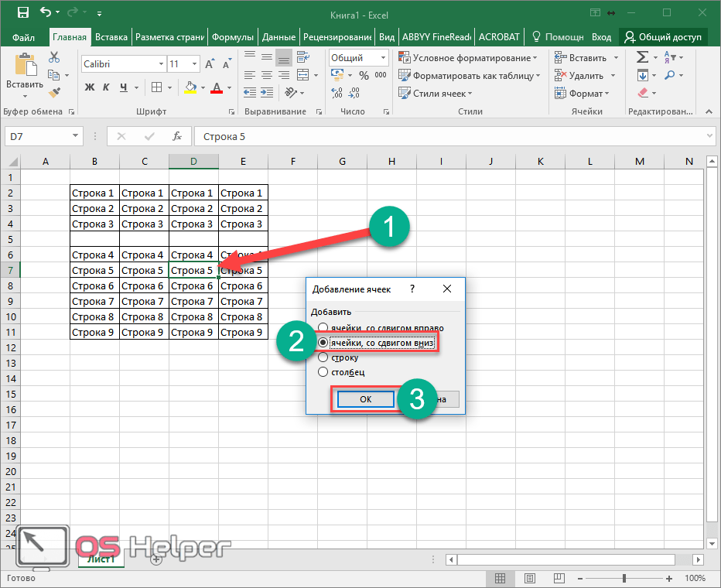This screenshot has height=588, width=721.
Task: Click the Insert function fx icon
Action: click(x=177, y=136)
